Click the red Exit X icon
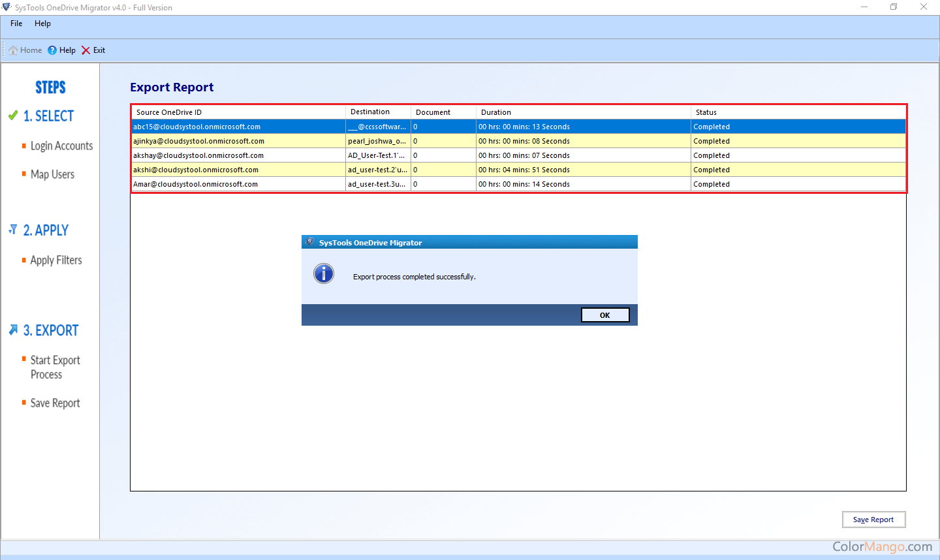 [x=86, y=50]
